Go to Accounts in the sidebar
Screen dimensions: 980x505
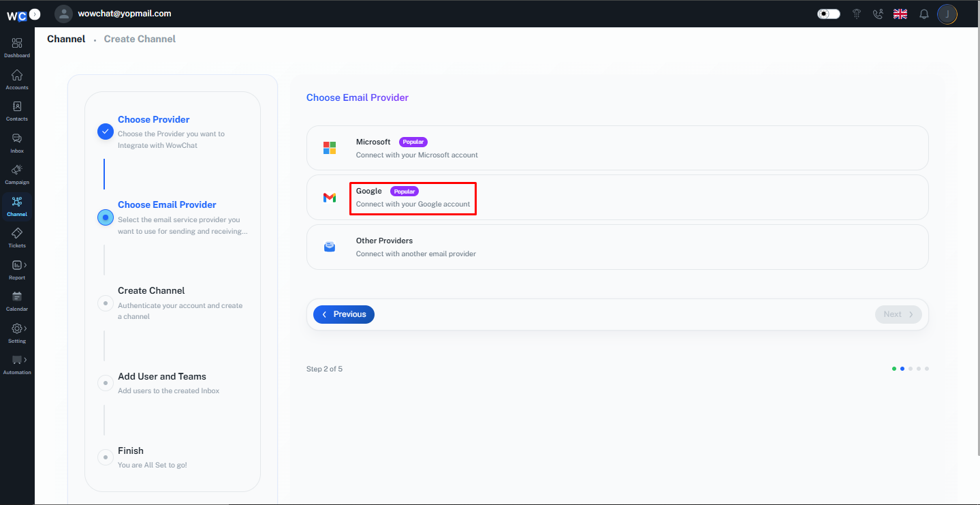tap(17, 80)
